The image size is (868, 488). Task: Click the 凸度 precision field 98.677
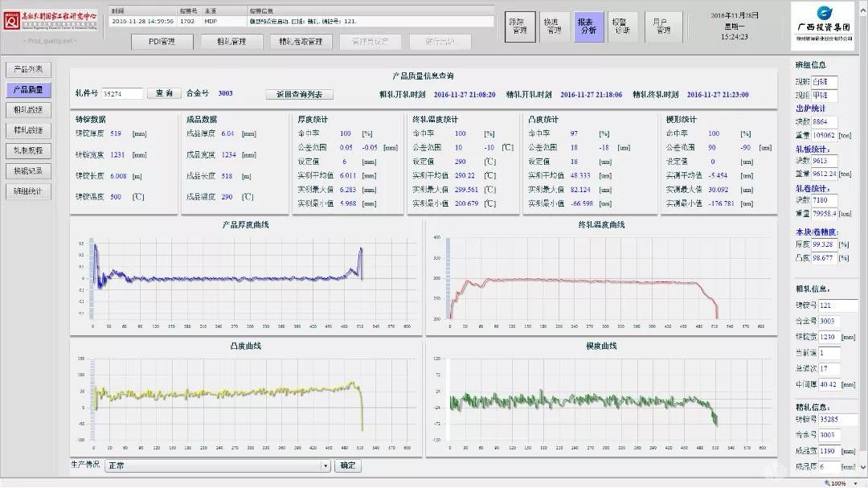coord(825,258)
